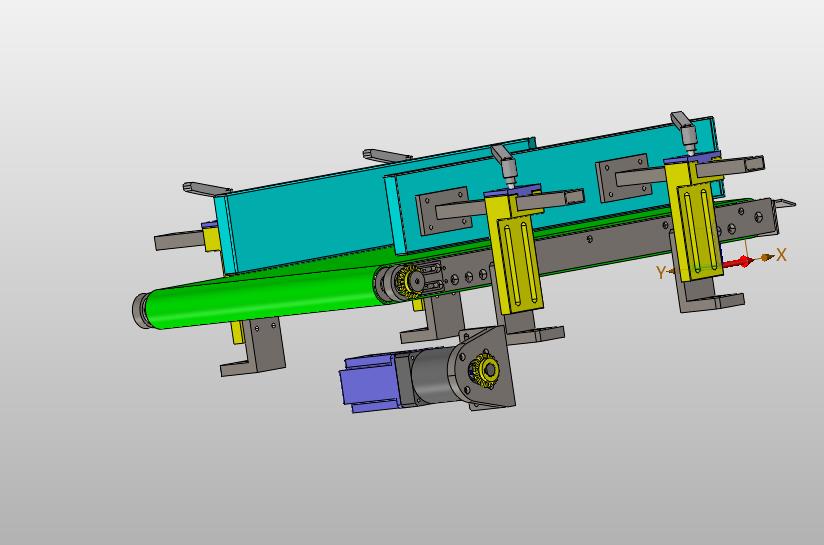Screen dimensions: 824x545
Task: Click the X axis label of the triad
Action: click(x=781, y=255)
